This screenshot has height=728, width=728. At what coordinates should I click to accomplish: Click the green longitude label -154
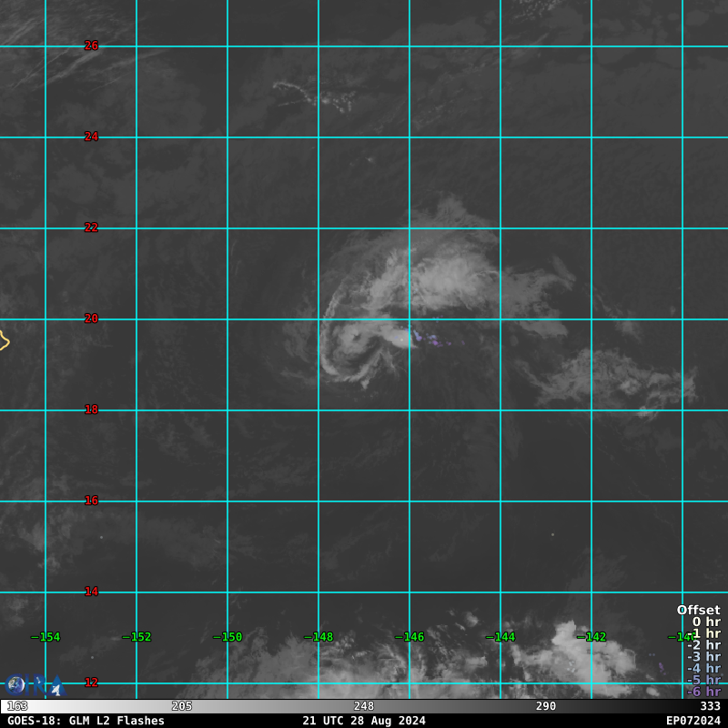pyautogui.click(x=45, y=637)
